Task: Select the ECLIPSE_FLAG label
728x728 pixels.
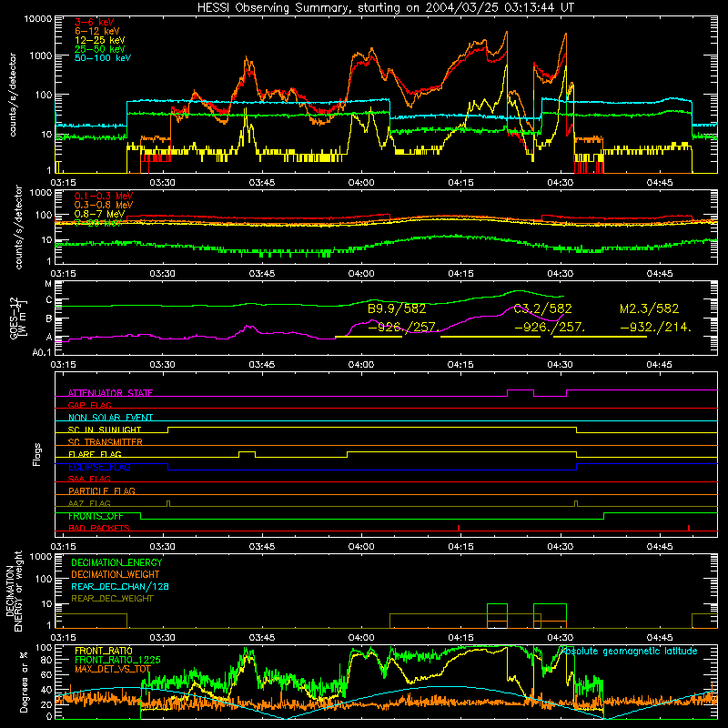Action: pyautogui.click(x=99, y=467)
